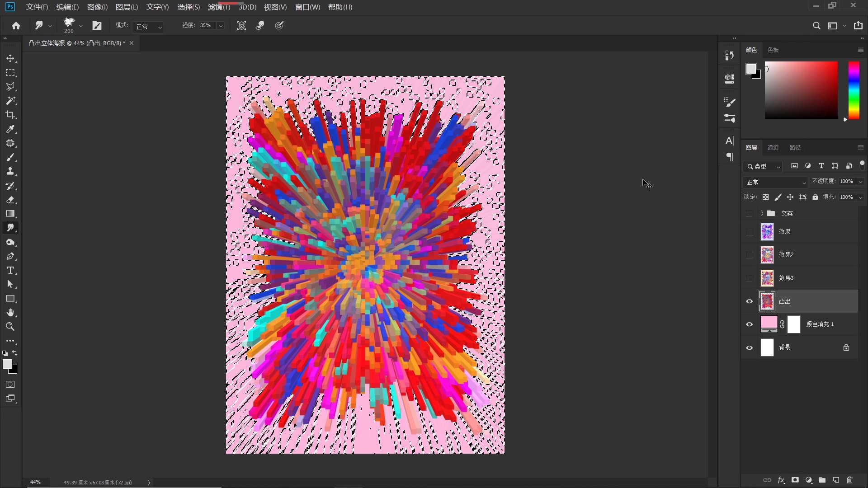Open the 滤镜 menu
This screenshot has height=488, width=868.
tap(219, 7)
